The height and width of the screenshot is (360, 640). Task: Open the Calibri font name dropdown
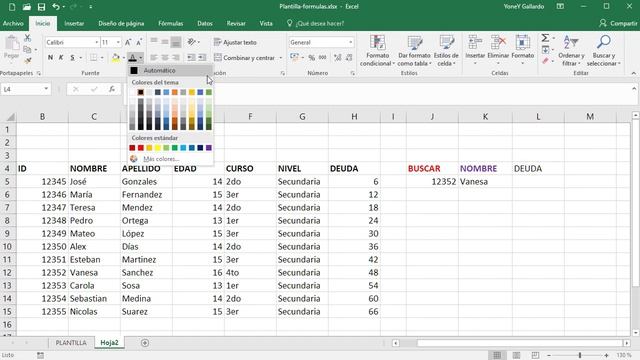click(x=97, y=42)
